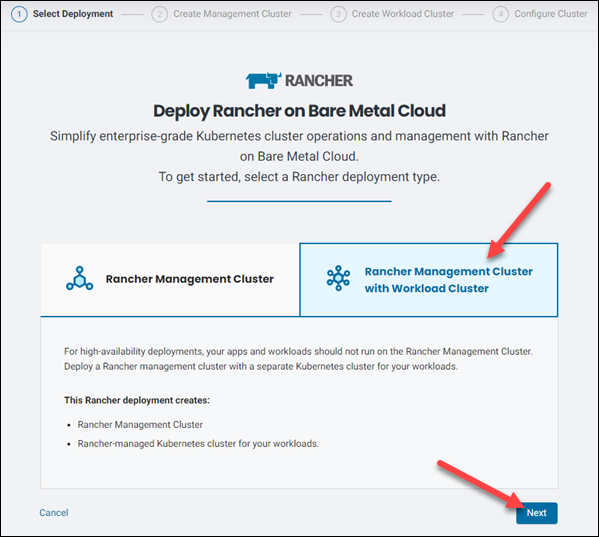
Task: Click the hexagonal workload cluster icon
Action: click(338, 278)
